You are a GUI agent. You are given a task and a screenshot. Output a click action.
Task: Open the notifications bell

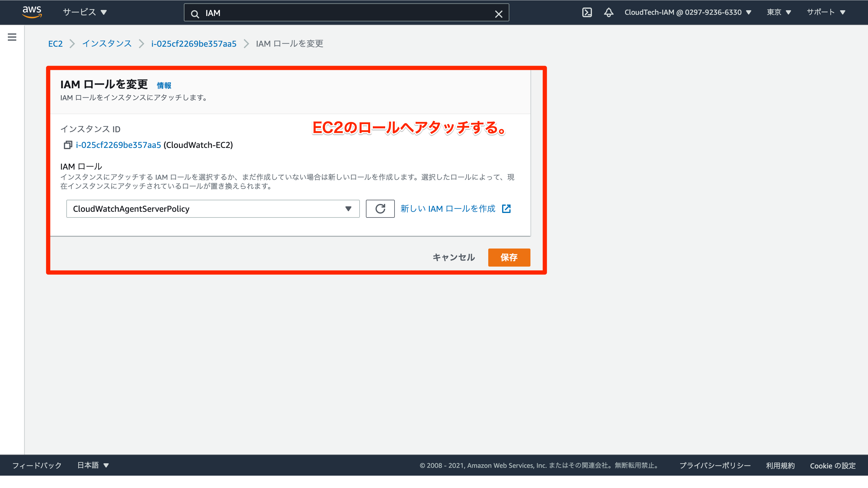click(608, 12)
